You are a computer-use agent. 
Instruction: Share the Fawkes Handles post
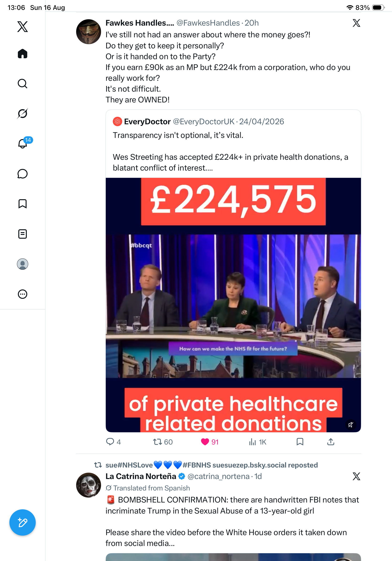tap(330, 441)
